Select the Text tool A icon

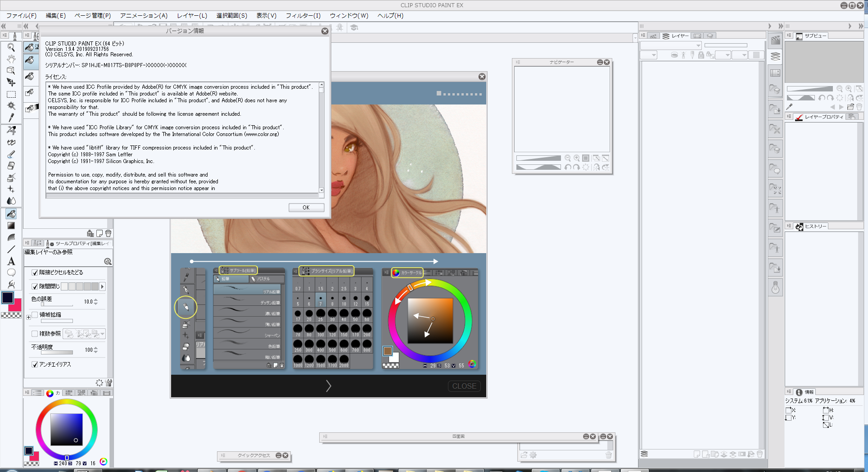(11, 261)
